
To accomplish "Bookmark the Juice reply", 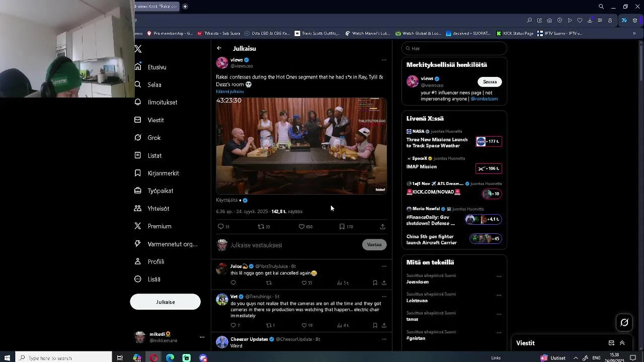I will tap(375, 283).
